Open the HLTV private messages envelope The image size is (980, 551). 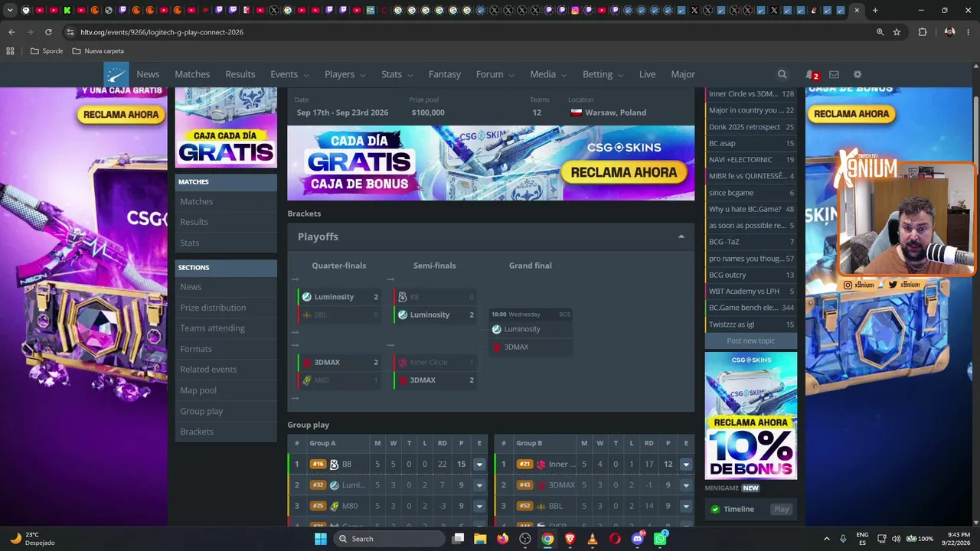coord(834,74)
